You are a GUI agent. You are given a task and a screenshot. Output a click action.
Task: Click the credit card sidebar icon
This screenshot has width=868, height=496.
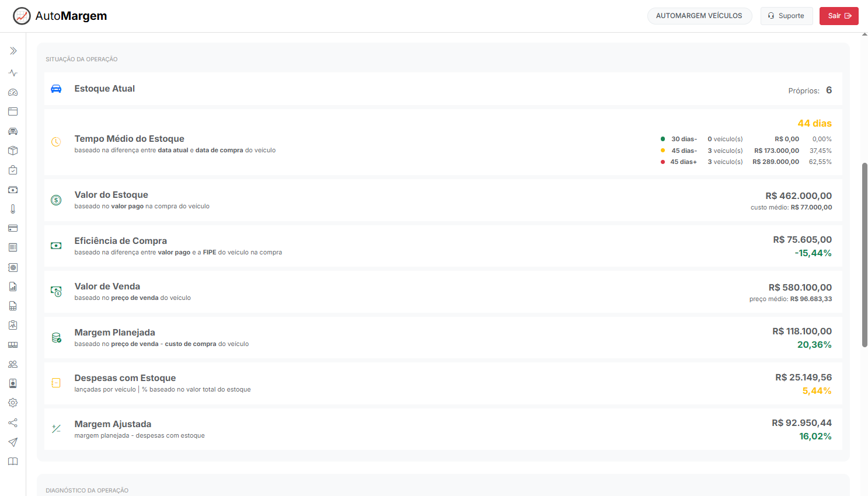13,228
